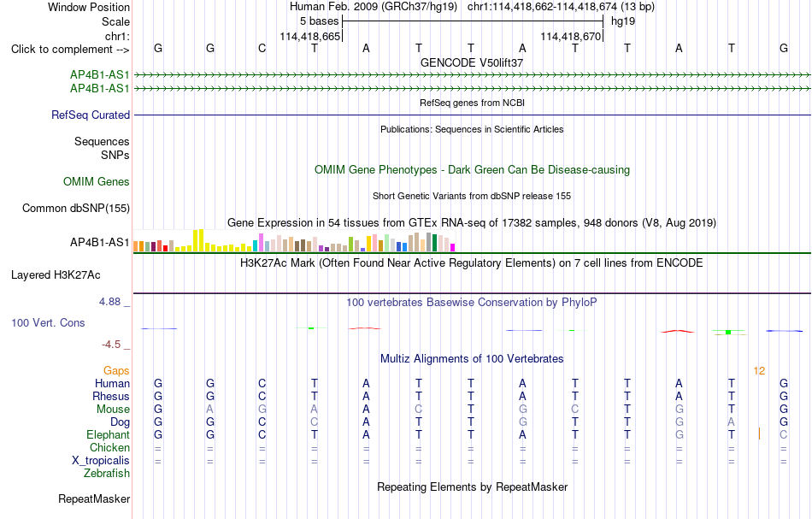The width and height of the screenshot is (812, 519).
Task: Click the SNPs publications track label
Action: click(x=115, y=155)
